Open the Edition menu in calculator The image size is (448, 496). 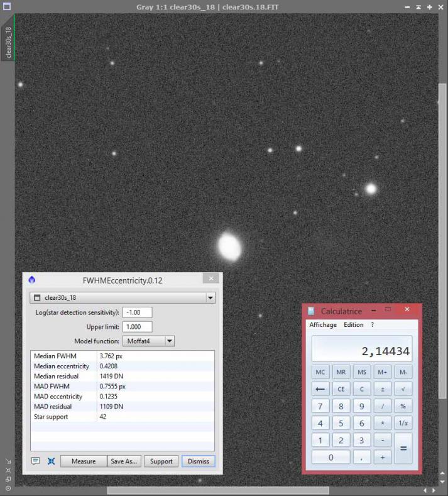[354, 324]
